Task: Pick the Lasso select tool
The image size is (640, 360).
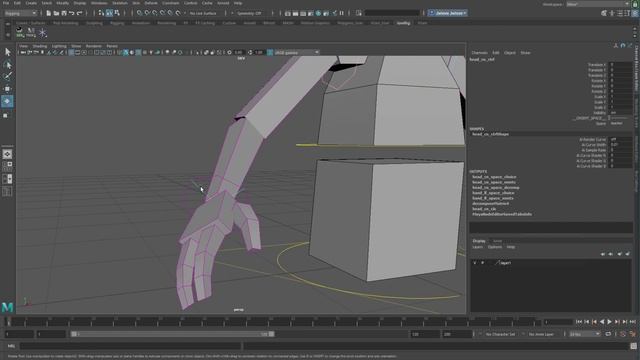Action: pos(7,64)
